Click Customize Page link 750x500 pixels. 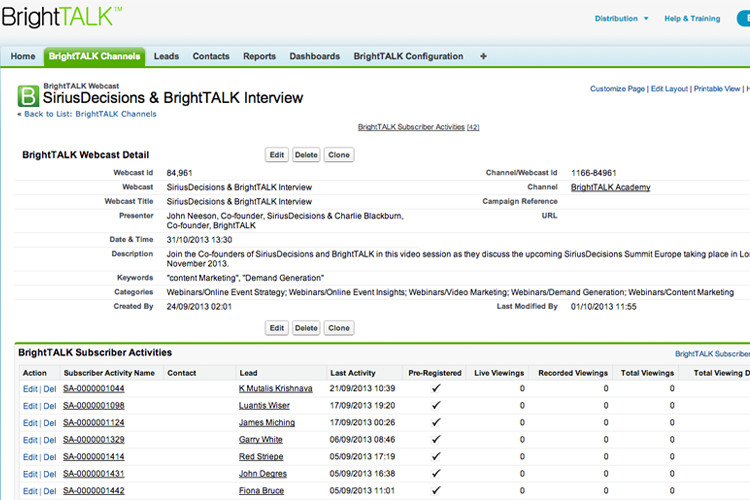[x=617, y=89]
